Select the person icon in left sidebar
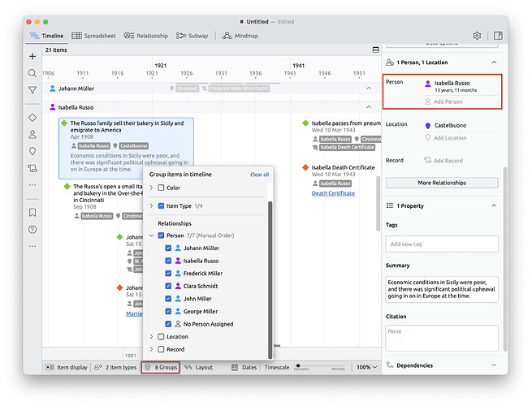The image size is (532, 406). pos(32,135)
